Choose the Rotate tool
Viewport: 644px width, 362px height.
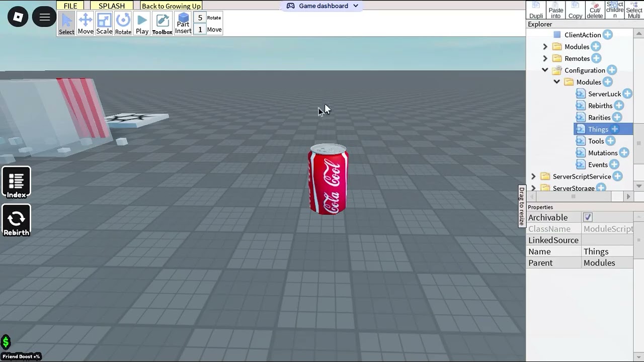click(x=123, y=24)
